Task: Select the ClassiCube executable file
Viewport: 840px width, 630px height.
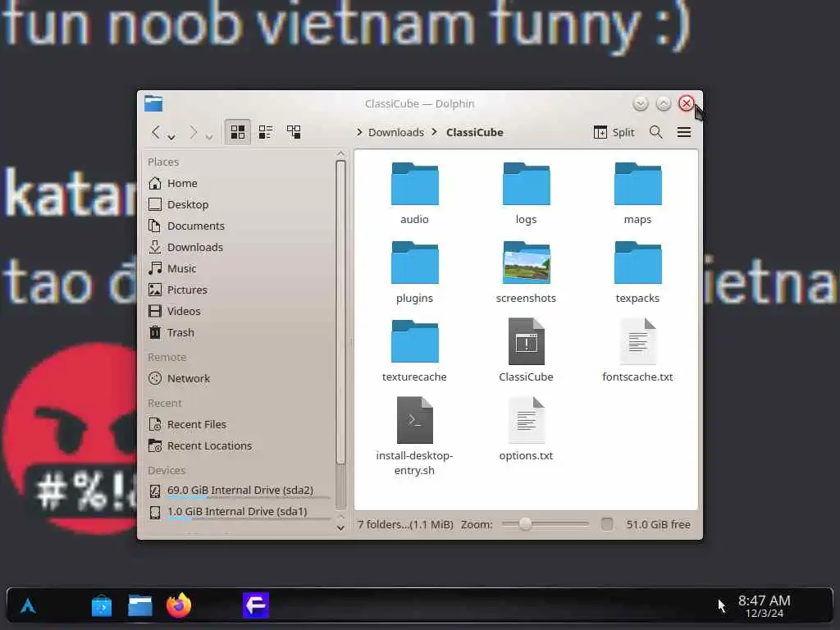Action: point(526,351)
